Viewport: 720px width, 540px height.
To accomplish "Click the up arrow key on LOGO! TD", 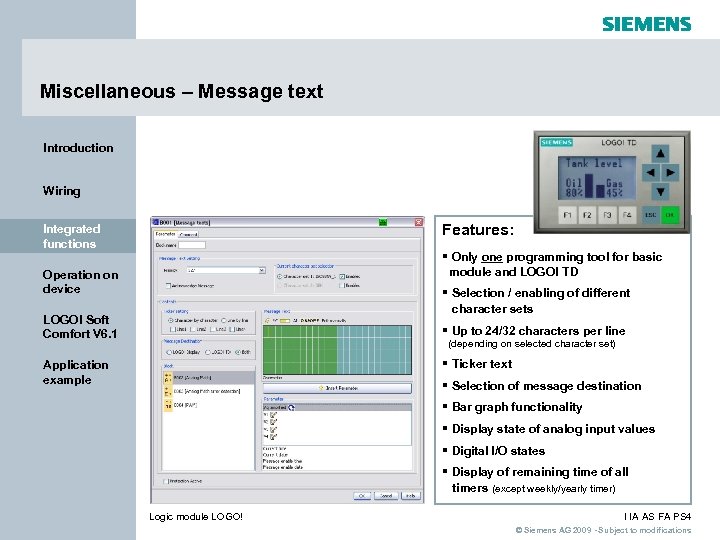I will [x=660, y=153].
